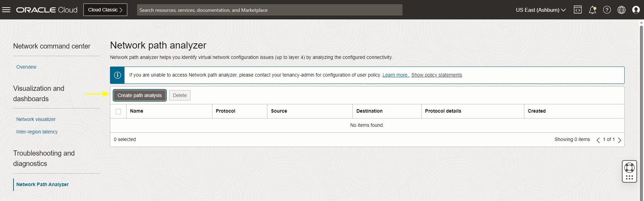Open the Learn more link

click(x=396, y=75)
